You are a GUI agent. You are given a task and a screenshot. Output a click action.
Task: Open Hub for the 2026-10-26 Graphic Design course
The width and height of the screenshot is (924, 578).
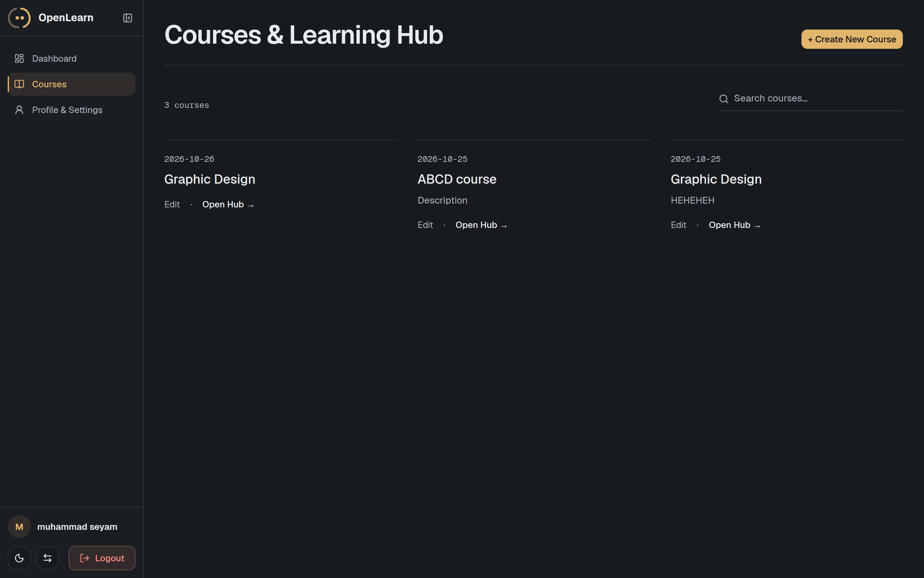(x=228, y=205)
